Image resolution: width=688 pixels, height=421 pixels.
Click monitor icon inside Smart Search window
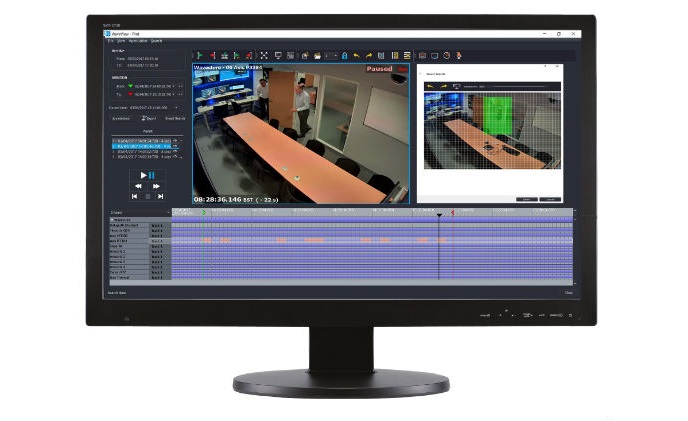point(456,86)
